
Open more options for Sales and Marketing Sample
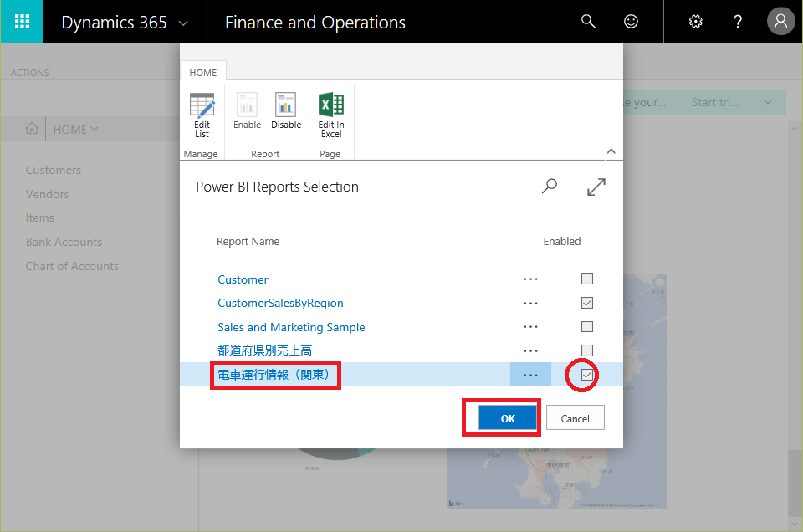click(530, 327)
